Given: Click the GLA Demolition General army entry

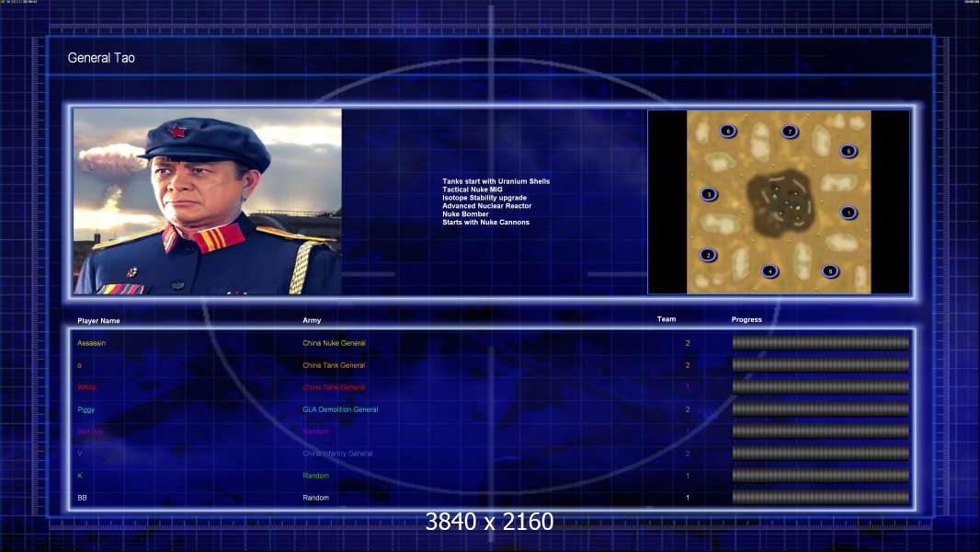Looking at the screenshot, I should coord(341,409).
